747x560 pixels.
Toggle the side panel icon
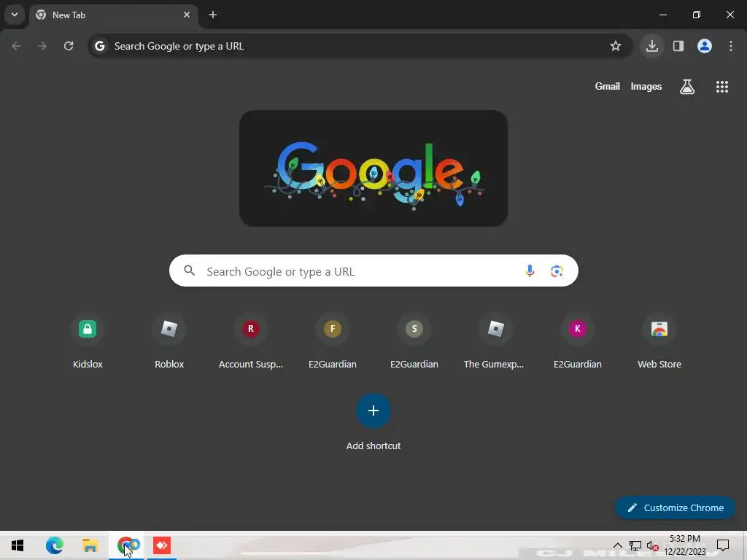[678, 46]
